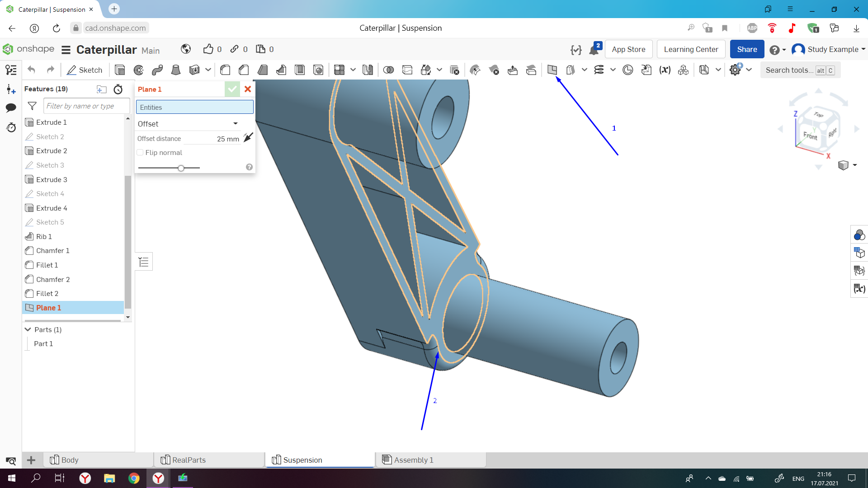The image size is (868, 488).
Task: Select the Rib tool in the toolbar
Action: click(x=281, y=70)
